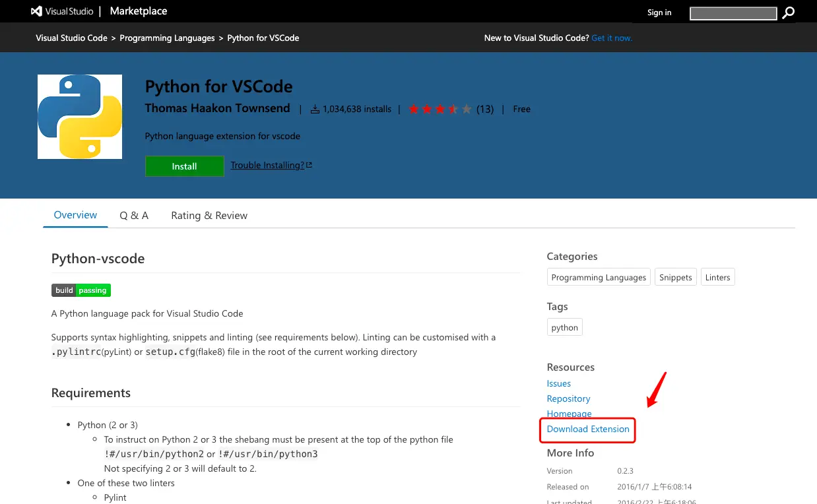817x504 pixels.
Task: Click the python tag
Action: click(x=564, y=327)
